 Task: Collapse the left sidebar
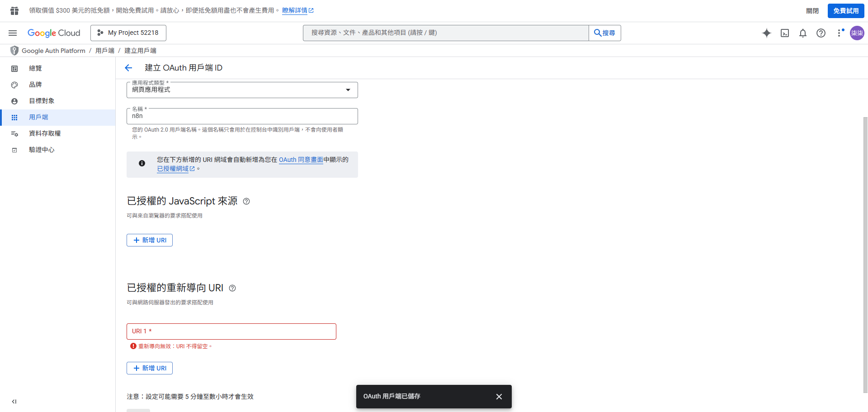(x=14, y=401)
